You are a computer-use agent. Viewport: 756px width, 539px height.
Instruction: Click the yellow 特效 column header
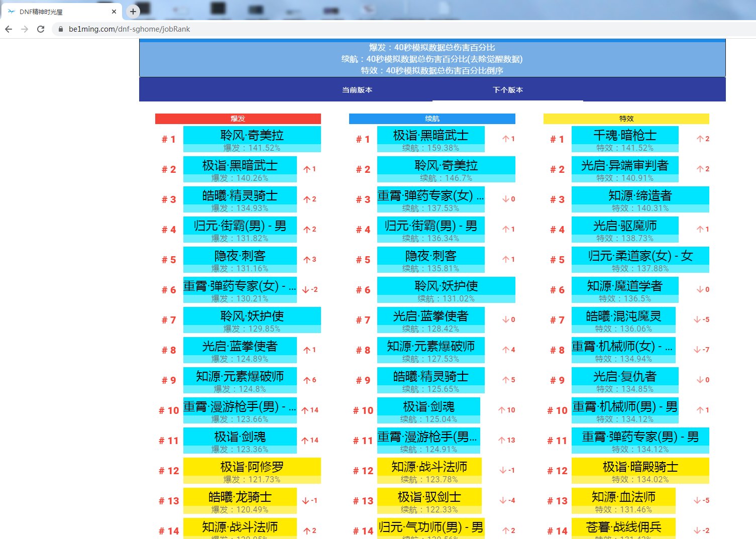626,119
